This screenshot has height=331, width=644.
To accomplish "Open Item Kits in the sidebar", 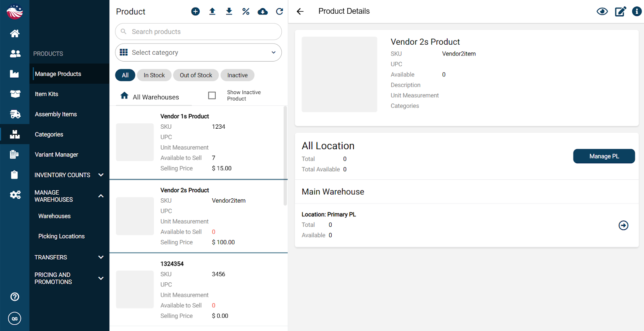I will 47,94.
